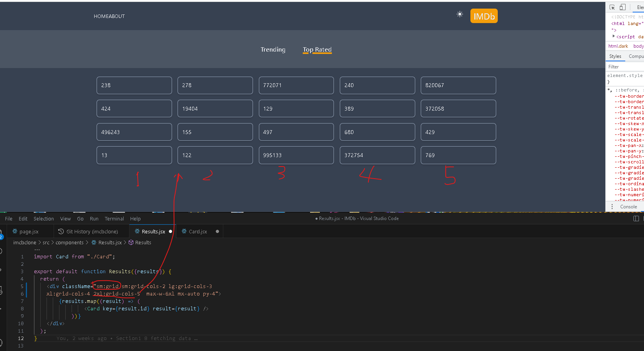Close Card.jsx via its unsaved dot
Screen dimensions: 644x351
217,231
